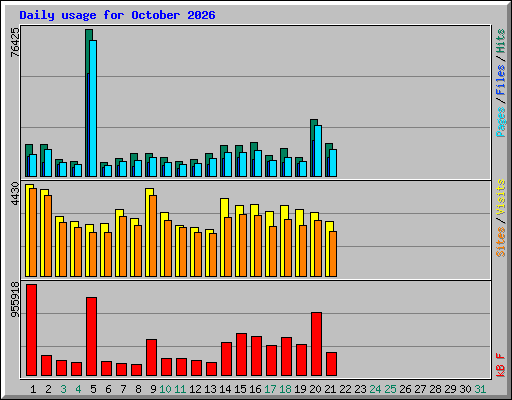Click day label 28 on the axis
Viewport: 512px width, 400px height.
click(x=435, y=389)
